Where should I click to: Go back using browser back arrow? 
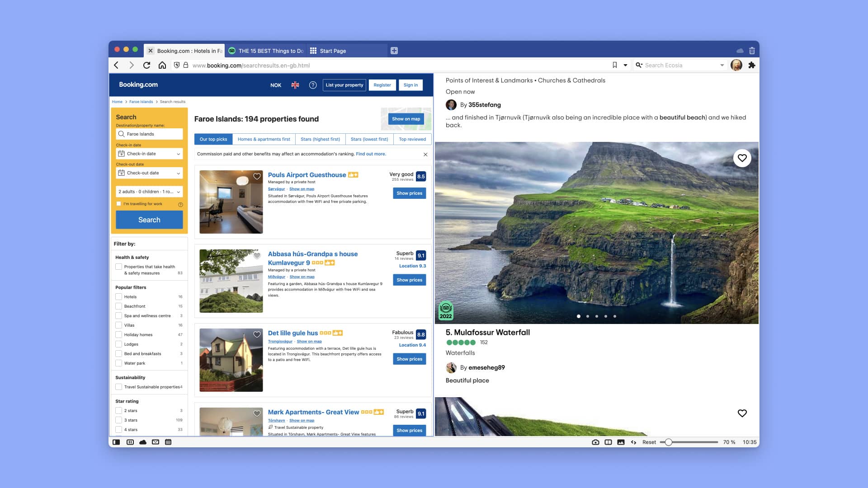pos(117,65)
